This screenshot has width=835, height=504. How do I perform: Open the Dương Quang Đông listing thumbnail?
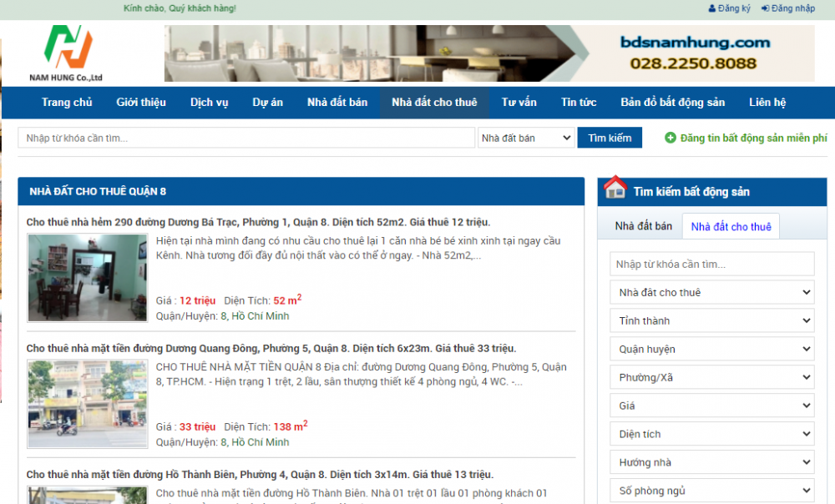coord(87,404)
